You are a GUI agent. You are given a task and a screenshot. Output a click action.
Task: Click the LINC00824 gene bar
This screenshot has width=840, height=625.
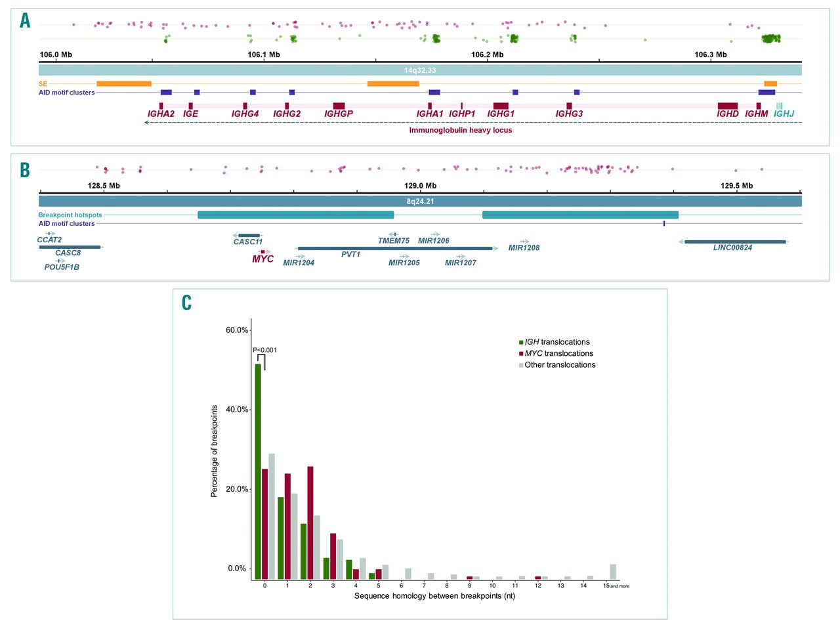click(734, 242)
